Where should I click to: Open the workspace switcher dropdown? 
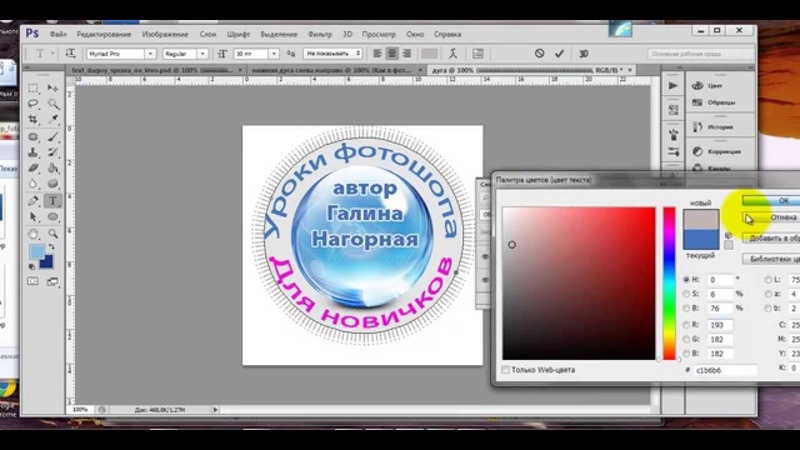701,54
